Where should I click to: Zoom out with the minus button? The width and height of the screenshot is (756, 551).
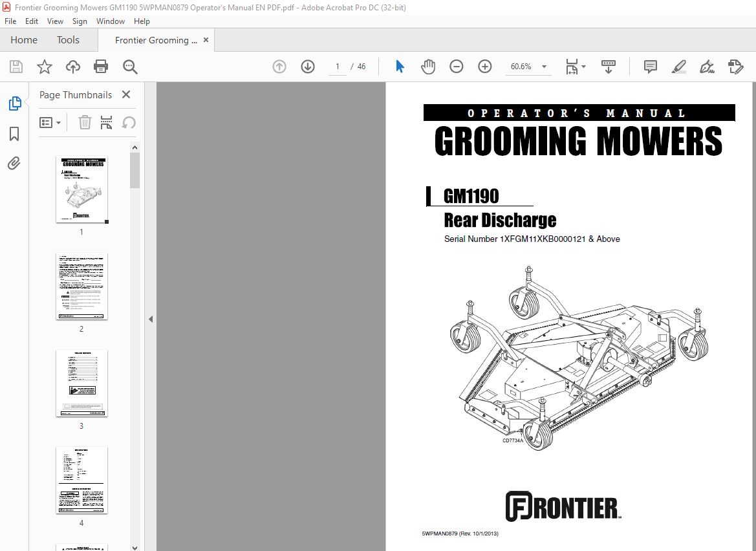pyautogui.click(x=456, y=67)
